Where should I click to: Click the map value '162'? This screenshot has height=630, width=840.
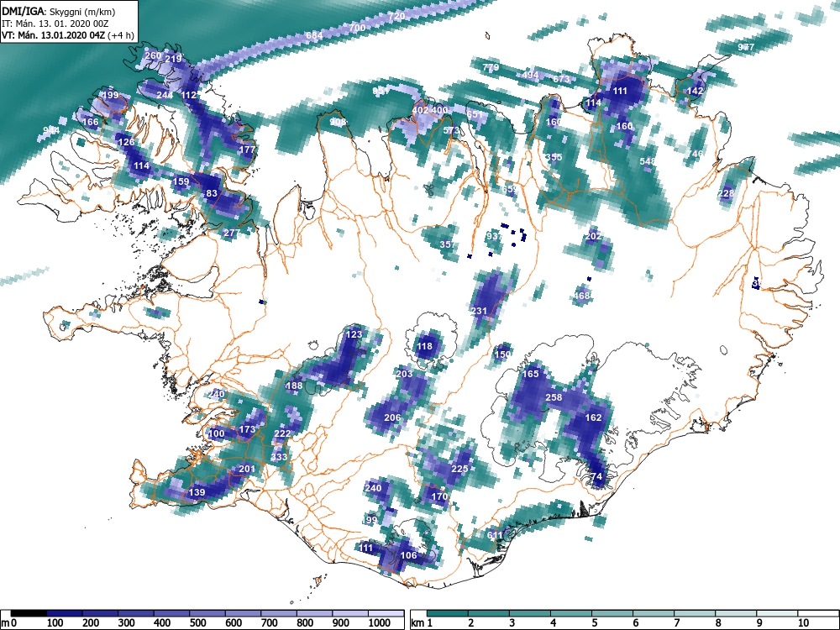pos(593,417)
